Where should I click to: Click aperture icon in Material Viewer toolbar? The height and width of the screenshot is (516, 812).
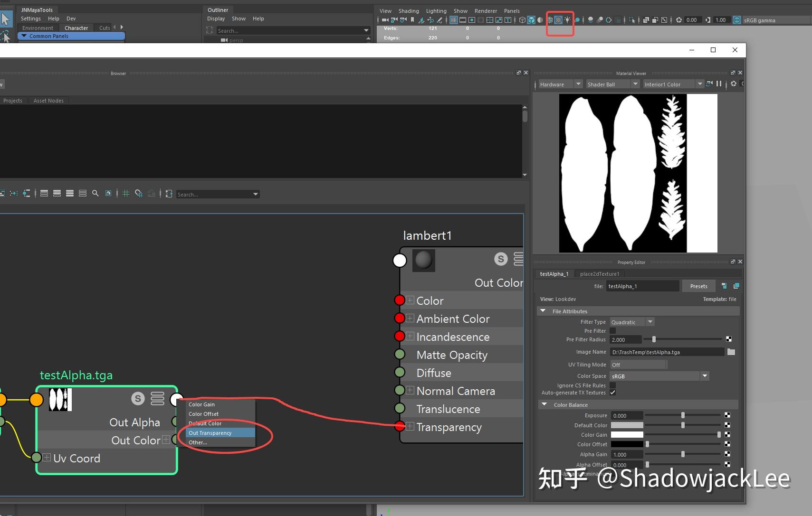(x=734, y=84)
